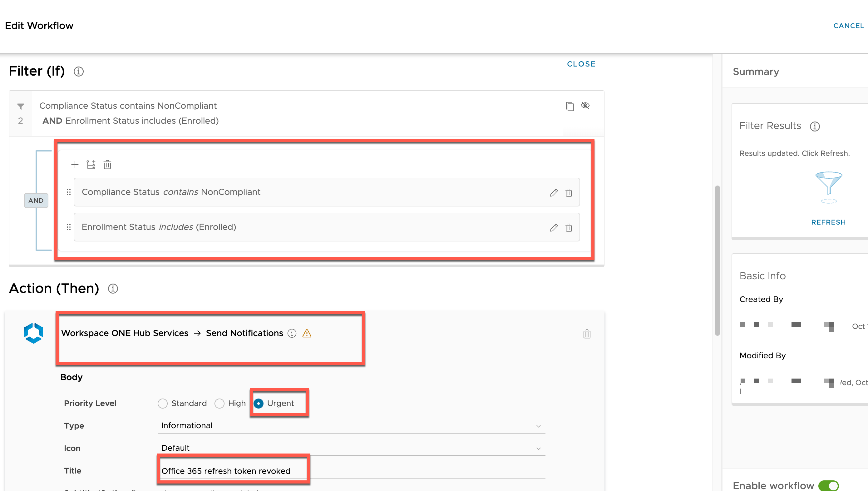Click CLOSE on the Filter section
The height and width of the screenshot is (491, 868).
581,64
